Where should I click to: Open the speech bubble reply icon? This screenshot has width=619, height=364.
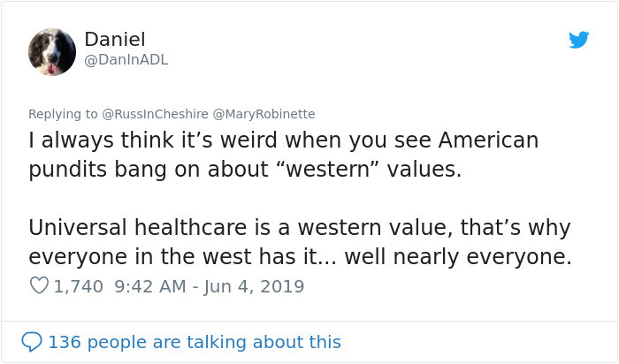(x=32, y=342)
